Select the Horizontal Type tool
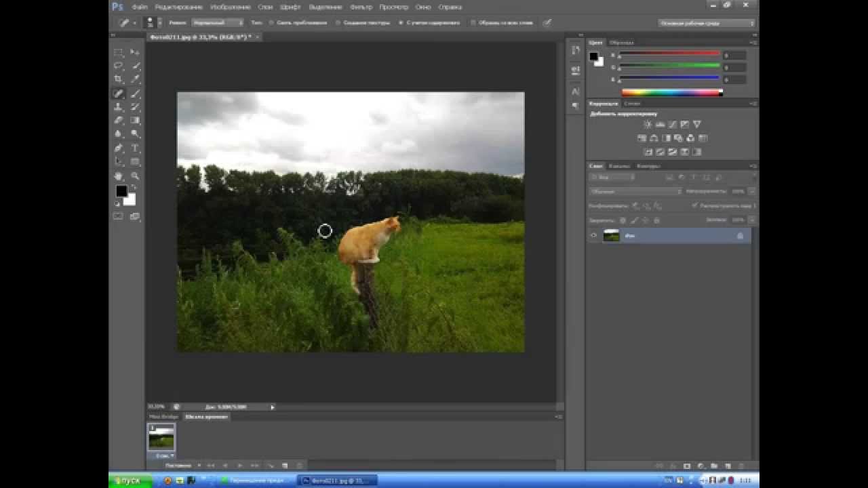The height and width of the screenshot is (488, 868). [135, 148]
